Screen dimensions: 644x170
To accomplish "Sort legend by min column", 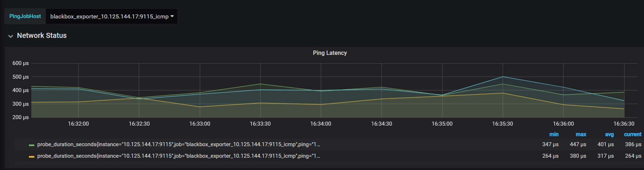I will [554, 134].
